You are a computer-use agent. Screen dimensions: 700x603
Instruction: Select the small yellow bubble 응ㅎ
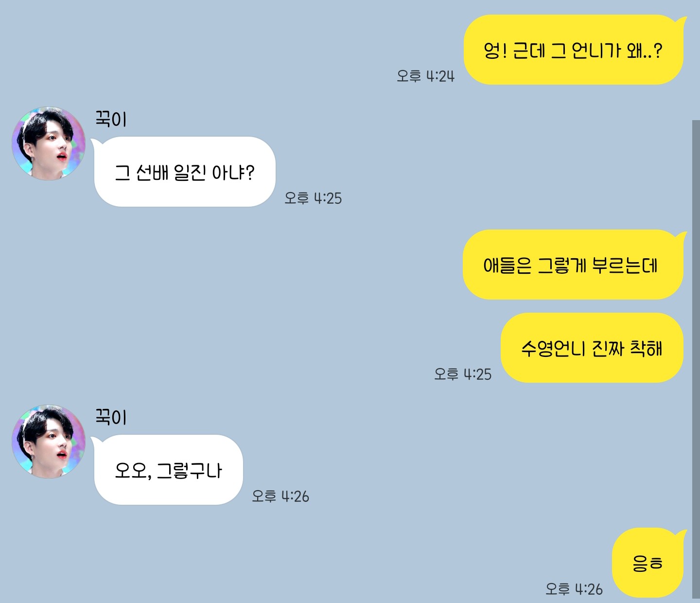click(648, 563)
